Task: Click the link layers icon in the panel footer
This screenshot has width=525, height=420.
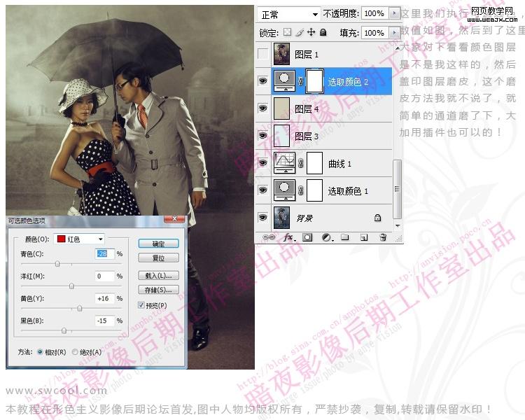Action: point(269,237)
